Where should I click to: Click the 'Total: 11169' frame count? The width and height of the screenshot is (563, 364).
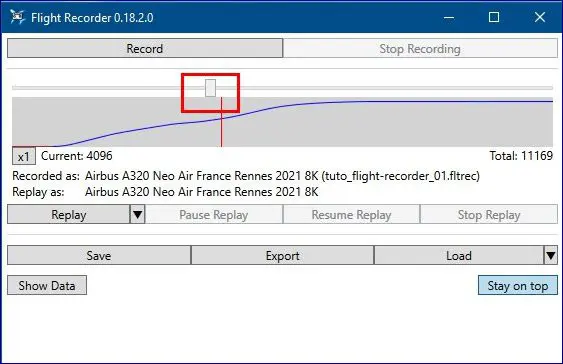(x=521, y=156)
